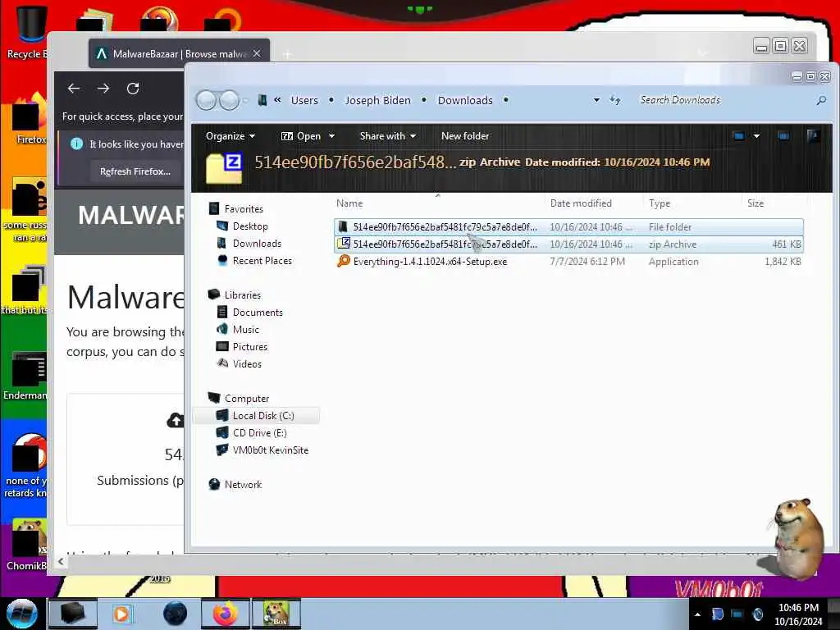Refresh the Downloads folder view
This screenshot has width=840, height=630.
tap(615, 100)
